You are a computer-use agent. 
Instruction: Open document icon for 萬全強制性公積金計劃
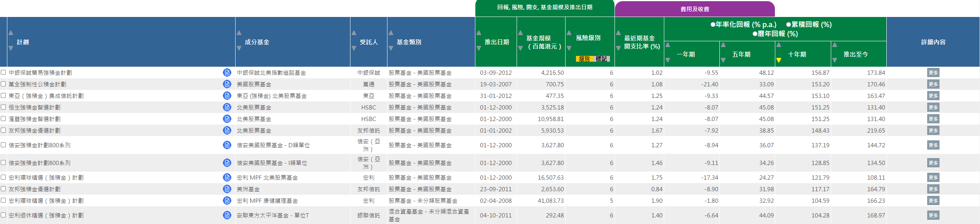tap(227, 84)
